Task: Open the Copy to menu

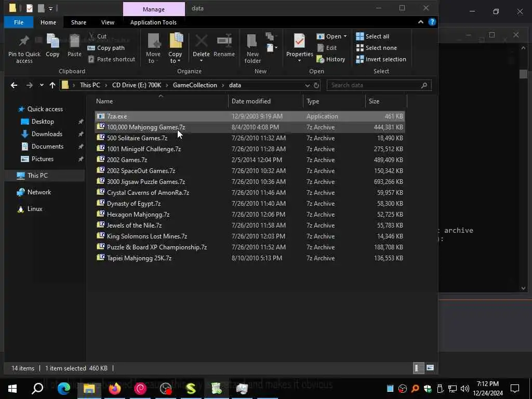Action: (x=176, y=48)
